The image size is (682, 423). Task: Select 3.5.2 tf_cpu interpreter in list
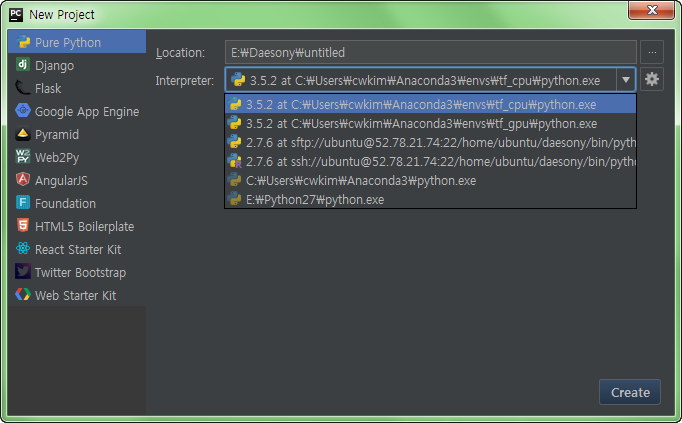tap(431, 104)
